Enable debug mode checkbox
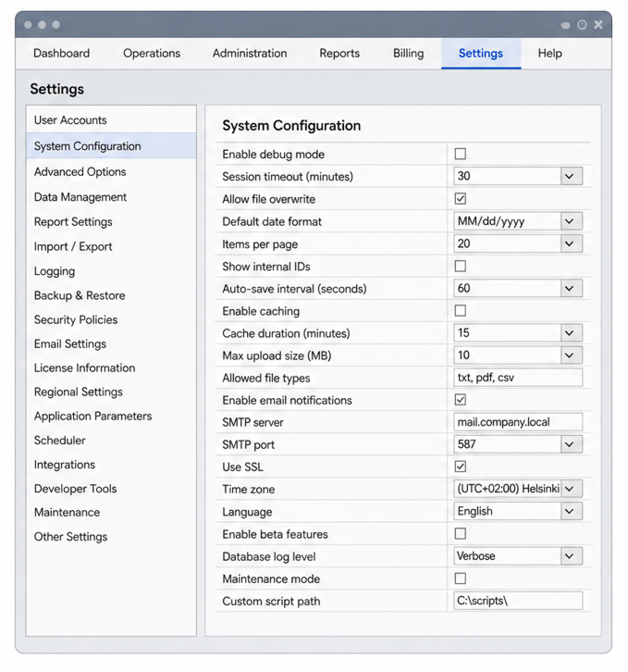The image size is (628, 672). tap(460, 154)
